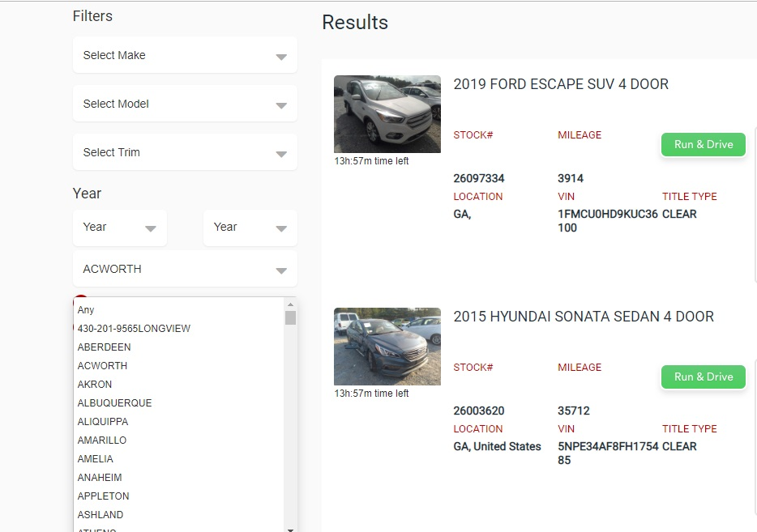Click mileage value 3914
This screenshot has width=757, height=532.
coord(571,178)
